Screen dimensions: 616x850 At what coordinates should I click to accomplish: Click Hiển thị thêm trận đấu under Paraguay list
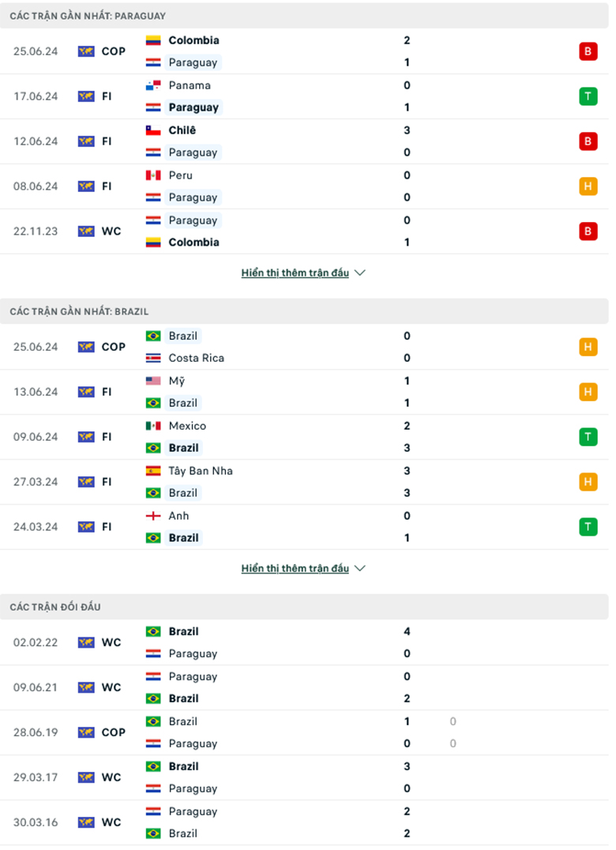[x=295, y=272]
